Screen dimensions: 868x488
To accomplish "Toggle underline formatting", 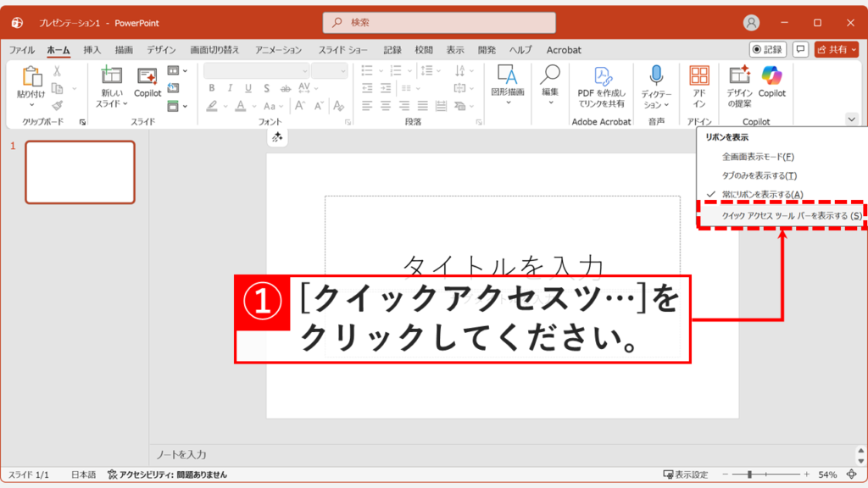I will tap(248, 88).
